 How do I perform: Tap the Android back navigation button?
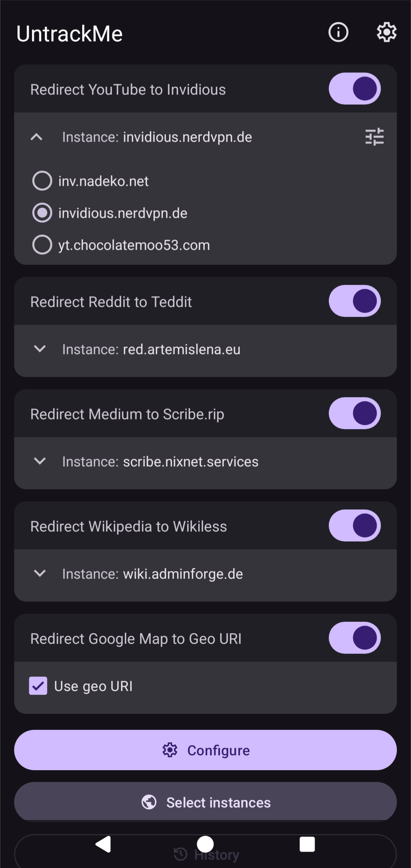[103, 844]
